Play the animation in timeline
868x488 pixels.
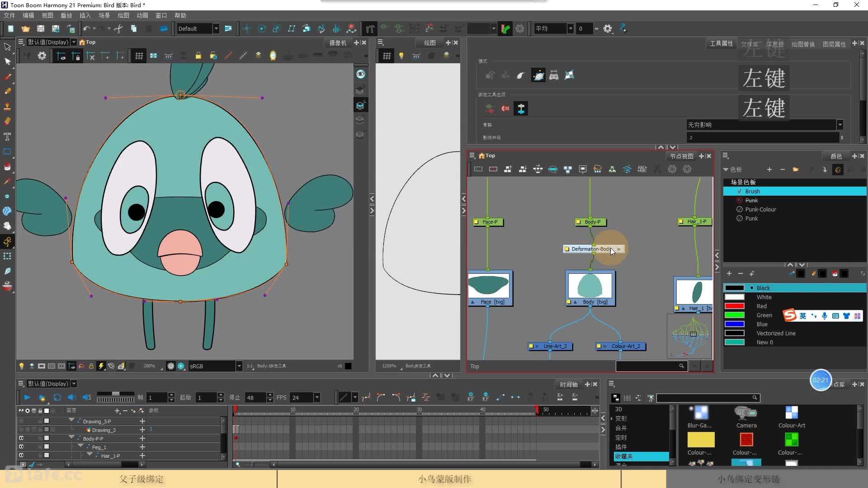(x=27, y=398)
